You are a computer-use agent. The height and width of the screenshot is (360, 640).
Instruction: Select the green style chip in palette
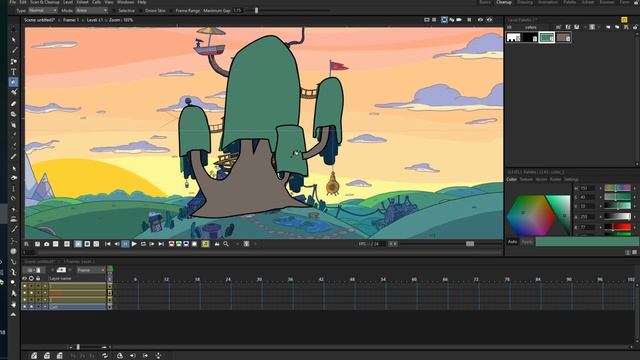coord(547,38)
